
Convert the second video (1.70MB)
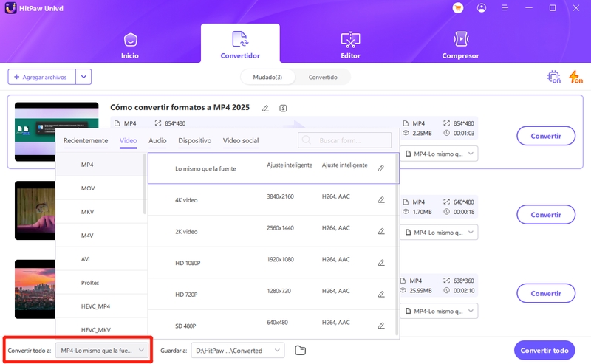(546, 215)
